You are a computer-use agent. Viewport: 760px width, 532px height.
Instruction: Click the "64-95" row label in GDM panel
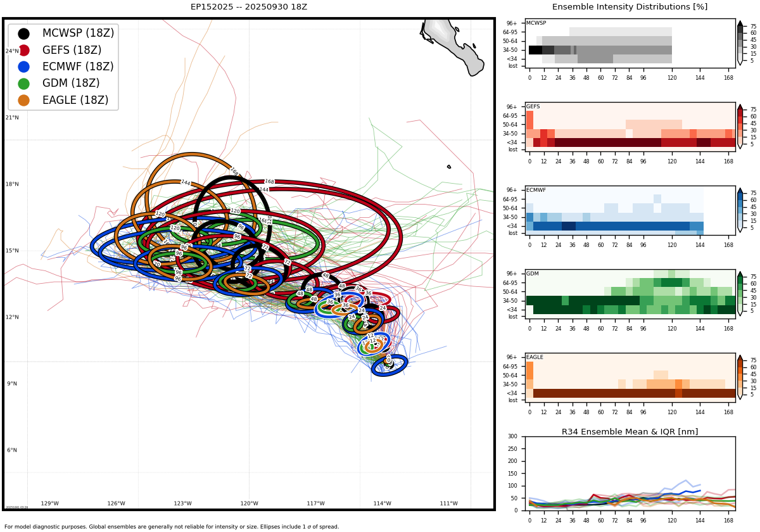(x=510, y=283)
